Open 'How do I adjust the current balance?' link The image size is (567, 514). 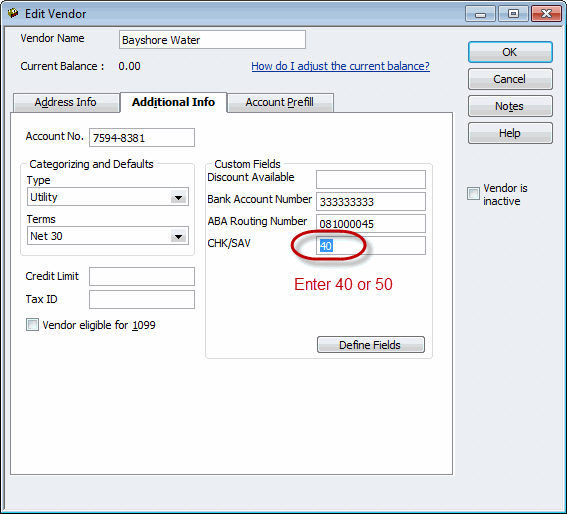point(340,66)
